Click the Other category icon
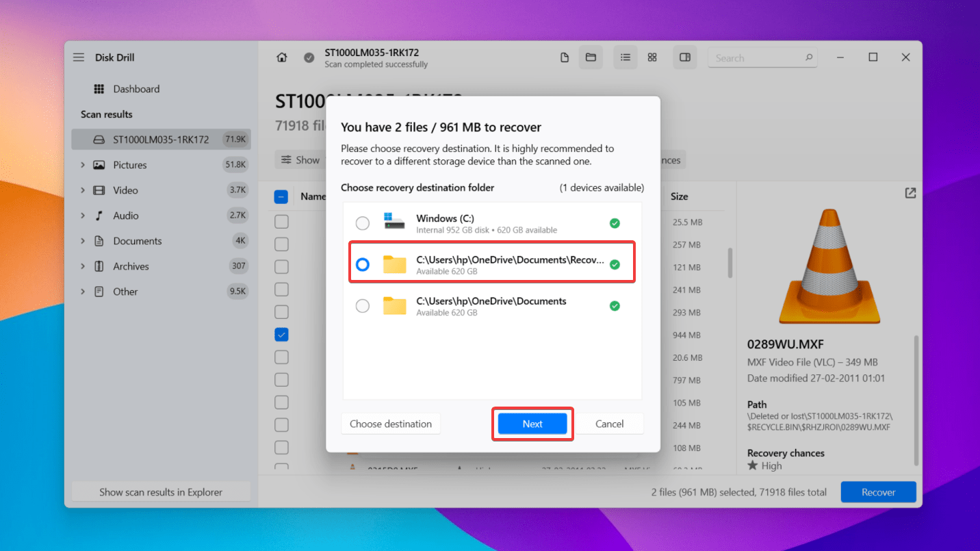Image resolution: width=980 pixels, height=551 pixels. coord(99,292)
